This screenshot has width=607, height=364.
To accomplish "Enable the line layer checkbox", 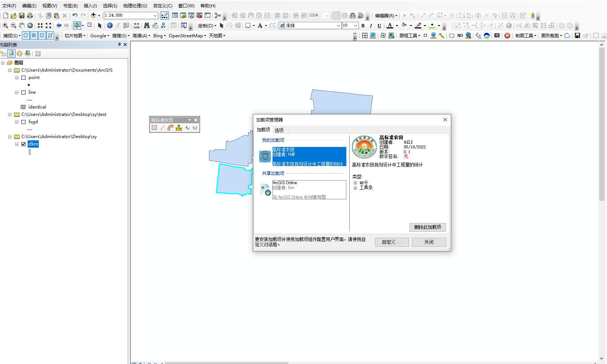I will tap(24, 92).
